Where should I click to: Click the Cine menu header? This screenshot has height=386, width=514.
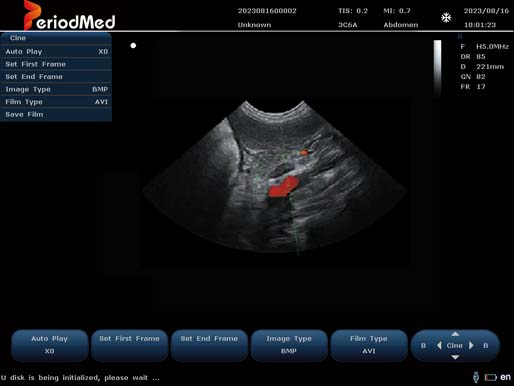tap(56, 38)
